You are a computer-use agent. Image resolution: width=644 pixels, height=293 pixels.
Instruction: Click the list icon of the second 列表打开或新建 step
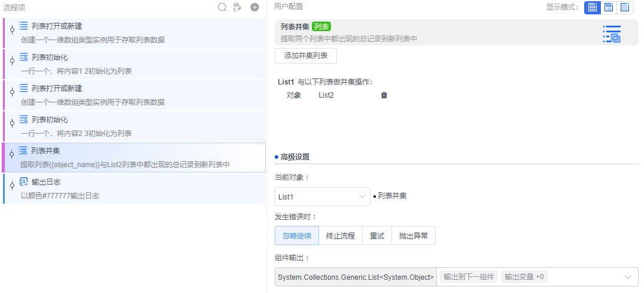coord(23,88)
